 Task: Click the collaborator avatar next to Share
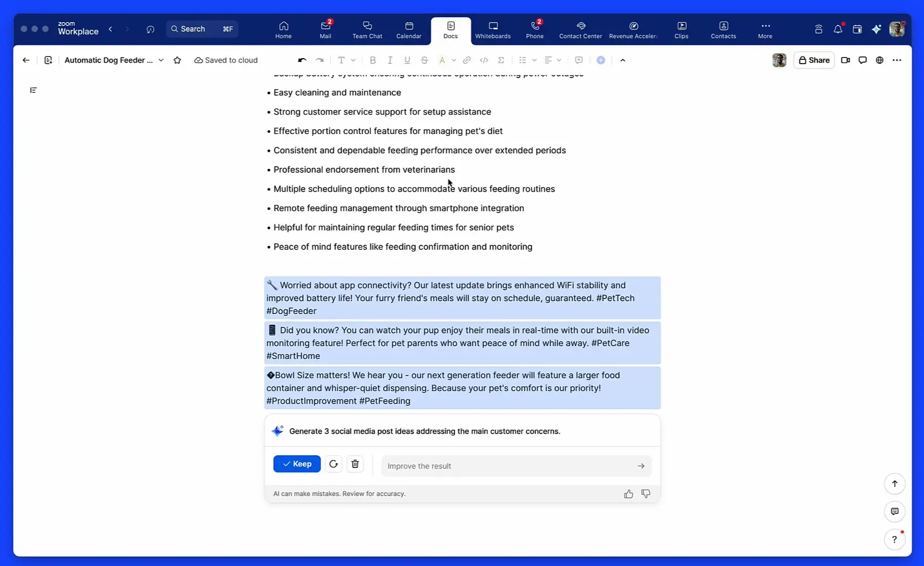779,60
